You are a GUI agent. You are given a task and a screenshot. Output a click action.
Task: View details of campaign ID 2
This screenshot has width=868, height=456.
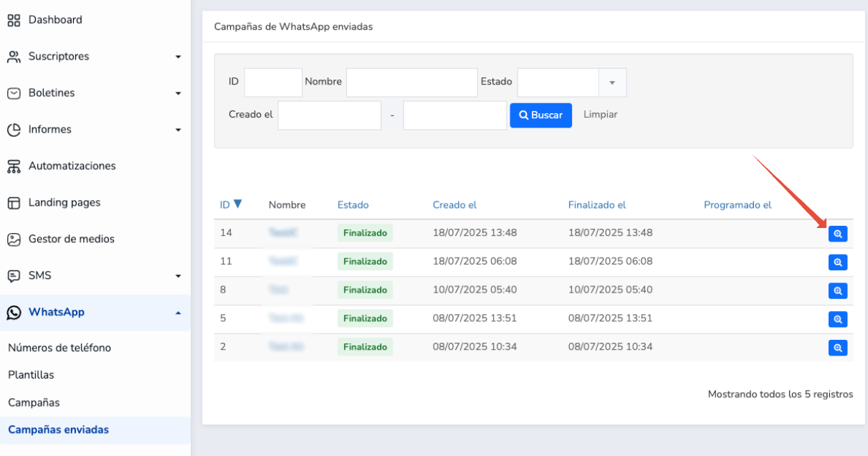tap(838, 348)
